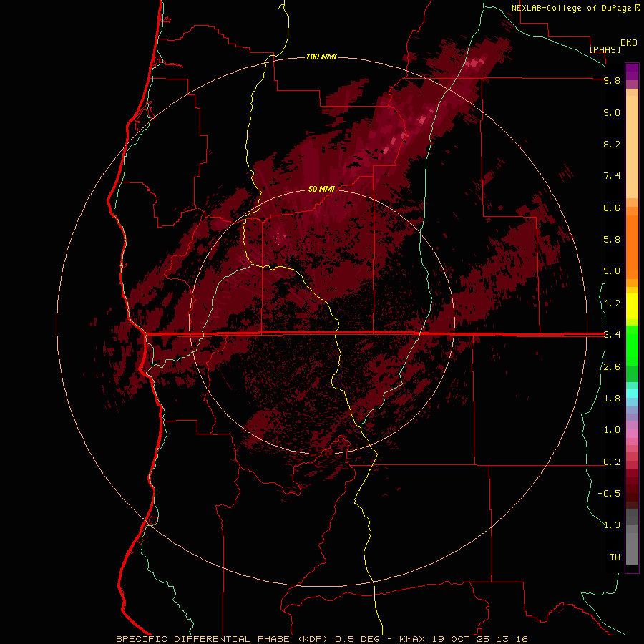Image resolution: width=644 pixels, height=644 pixels.
Task: Click the 9.8 value on the color scale
Action: [612, 80]
